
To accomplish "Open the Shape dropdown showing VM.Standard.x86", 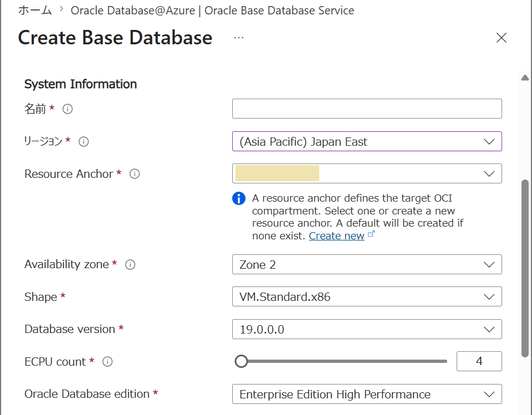I will [x=367, y=296].
